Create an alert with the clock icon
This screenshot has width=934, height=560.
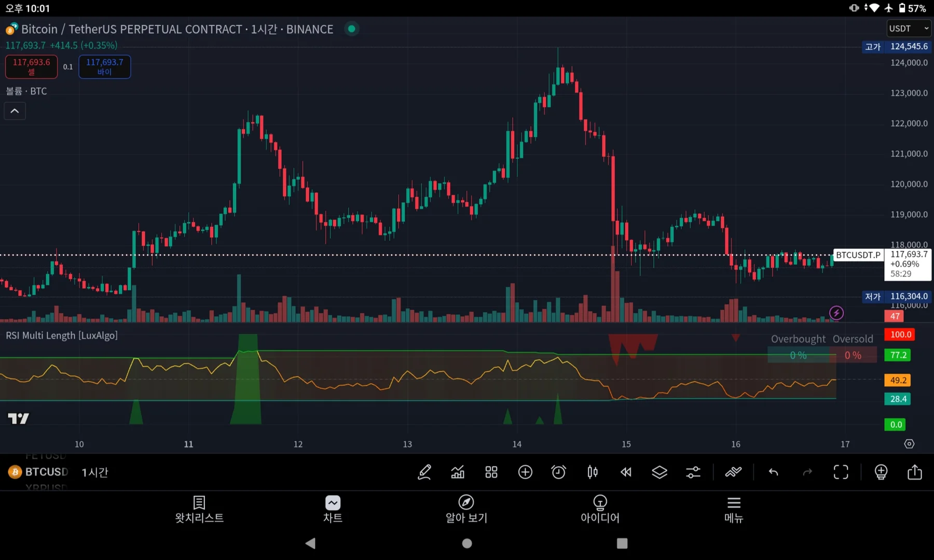(x=558, y=472)
